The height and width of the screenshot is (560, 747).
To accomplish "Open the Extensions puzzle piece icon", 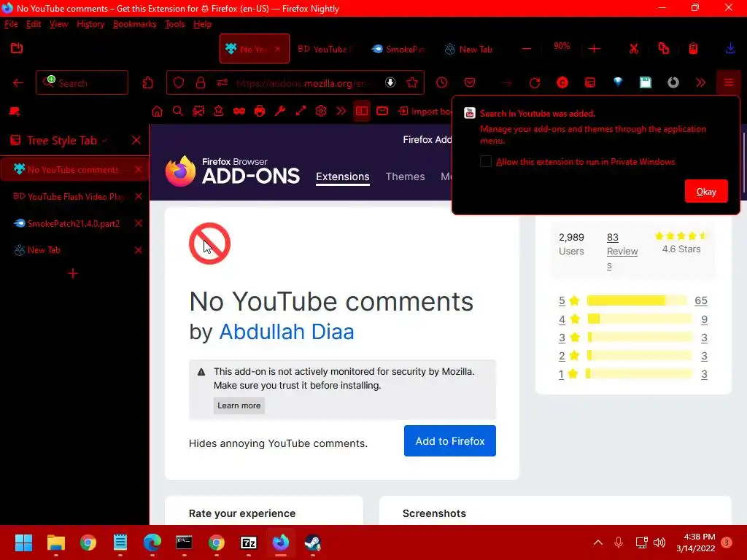I will point(147,83).
